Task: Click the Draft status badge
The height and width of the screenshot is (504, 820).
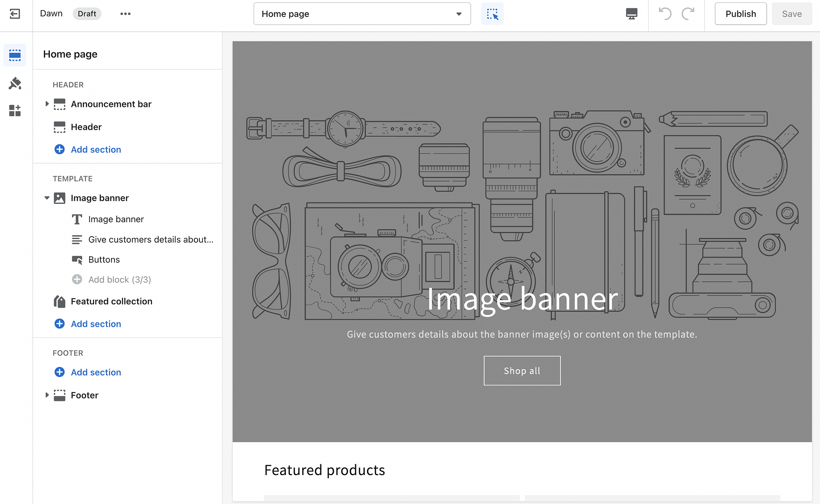Action: point(87,14)
